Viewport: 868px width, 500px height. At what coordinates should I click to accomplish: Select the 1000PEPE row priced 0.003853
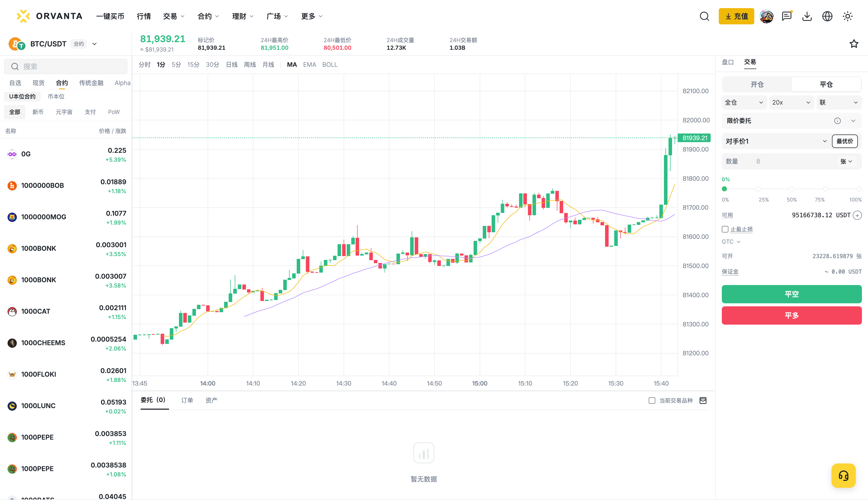tap(65, 438)
